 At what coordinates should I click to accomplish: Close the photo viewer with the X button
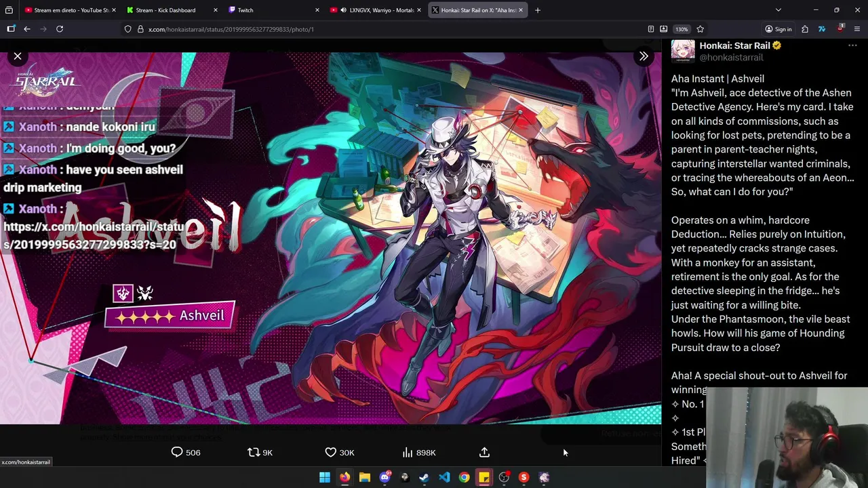tap(18, 56)
